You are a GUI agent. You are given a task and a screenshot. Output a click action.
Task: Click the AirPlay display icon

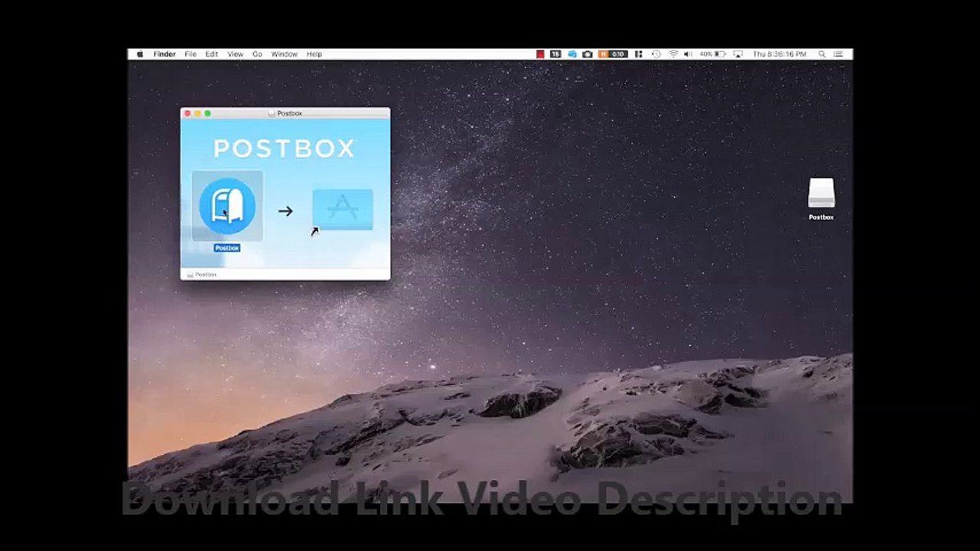[x=737, y=54]
